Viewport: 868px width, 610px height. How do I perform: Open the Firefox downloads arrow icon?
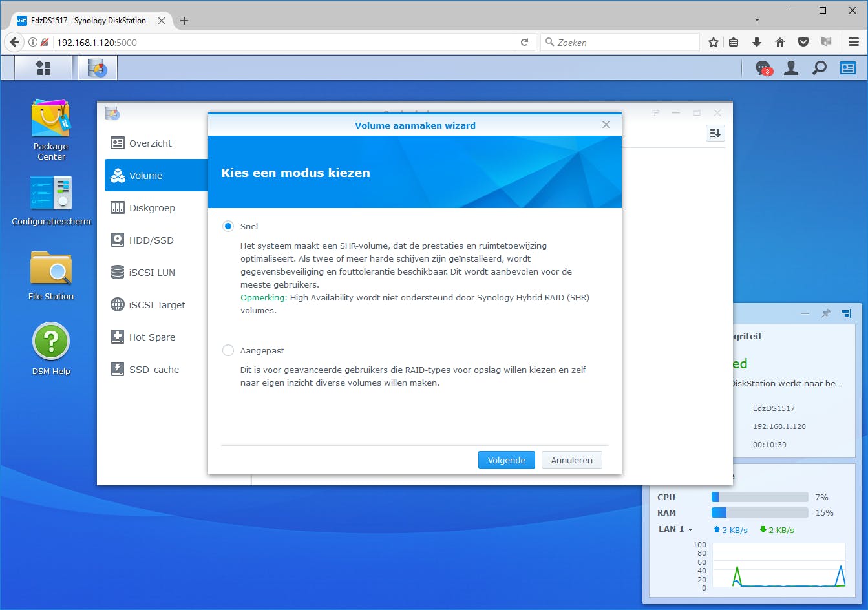[x=757, y=42]
